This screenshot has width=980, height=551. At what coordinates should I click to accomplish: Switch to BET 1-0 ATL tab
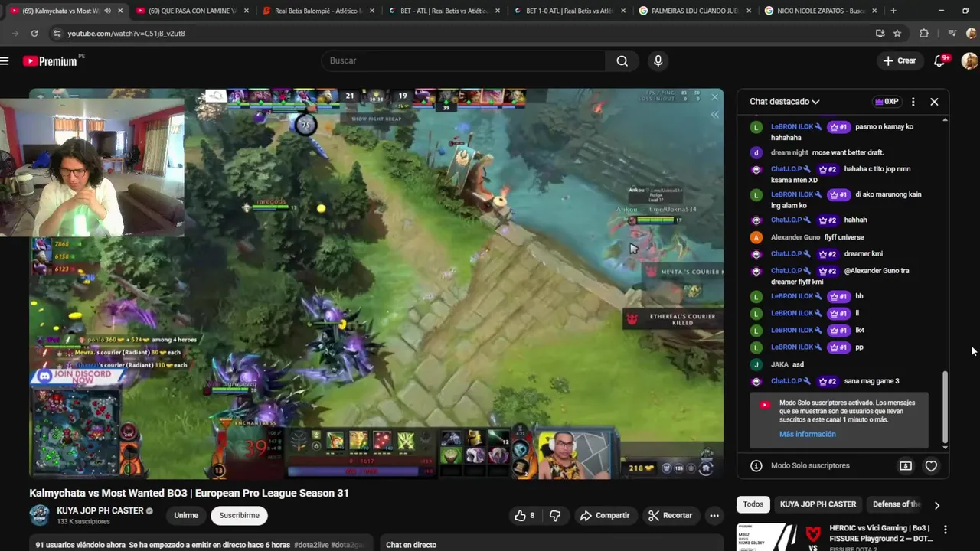point(570,11)
